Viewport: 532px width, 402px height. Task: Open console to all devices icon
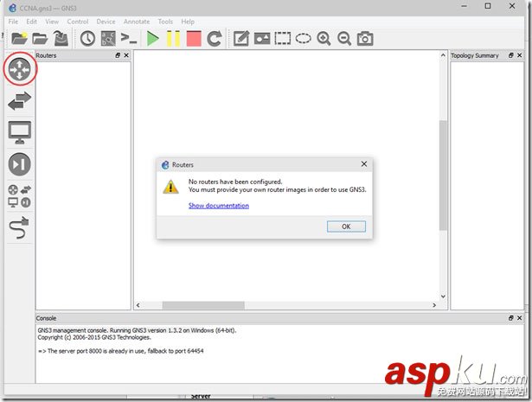pos(129,38)
